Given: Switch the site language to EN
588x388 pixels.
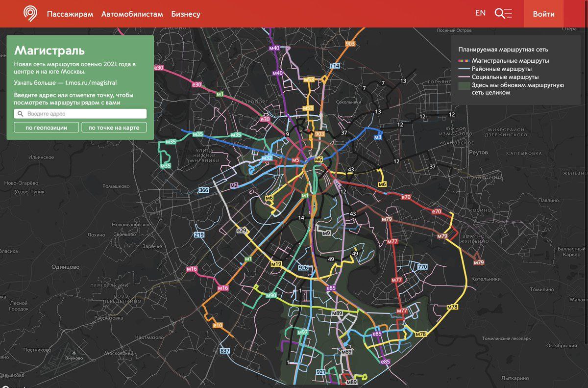Looking at the screenshot, I should click(x=480, y=13).
